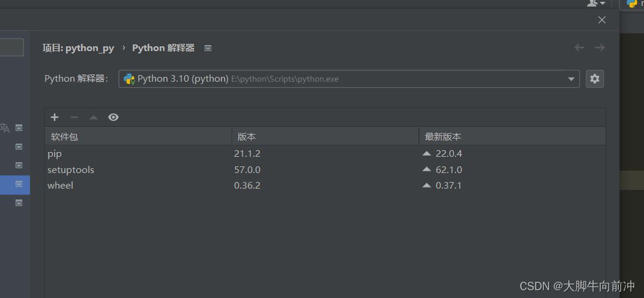Click wheel version 0.36.2 cell

[x=247, y=186]
